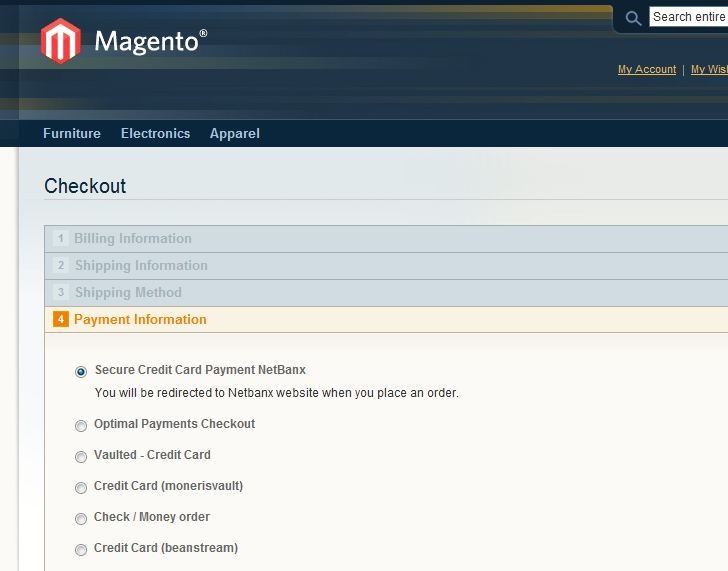Screen dimensions: 728x571
Task: Click step number 1 badge
Action: [x=61, y=239]
